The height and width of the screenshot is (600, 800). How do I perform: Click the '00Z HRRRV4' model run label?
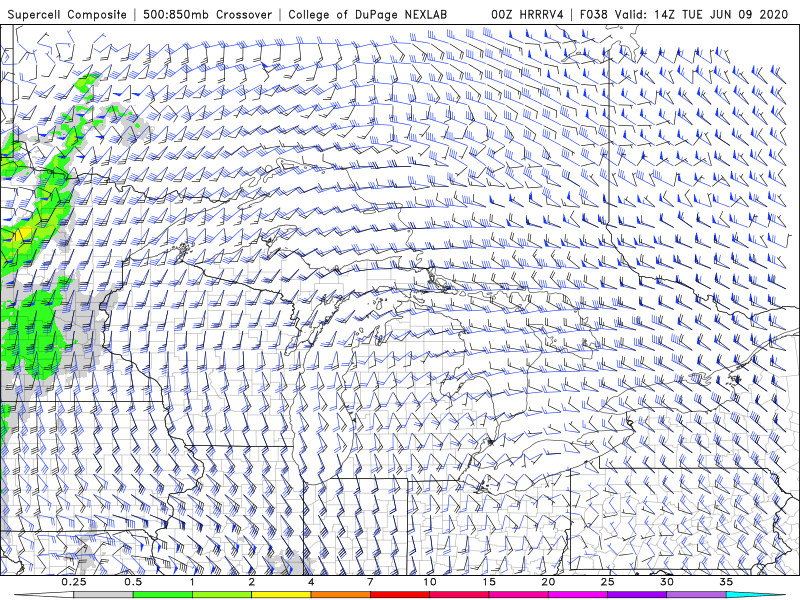pos(527,14)
